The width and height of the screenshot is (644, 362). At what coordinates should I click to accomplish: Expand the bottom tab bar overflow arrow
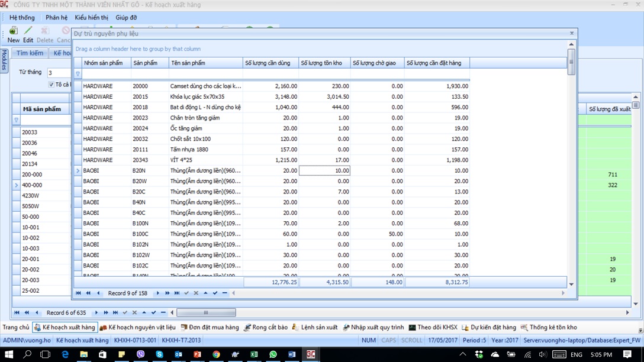[x=640, y=330]
